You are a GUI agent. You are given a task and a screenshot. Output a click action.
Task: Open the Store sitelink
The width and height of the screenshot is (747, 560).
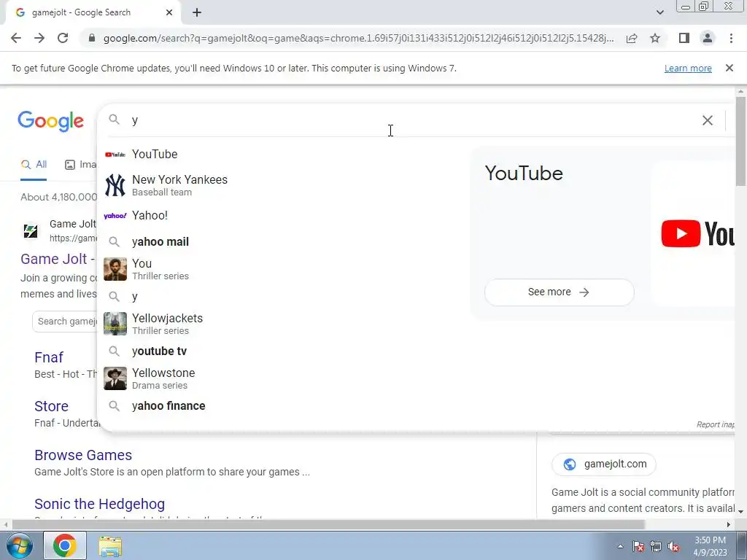pos(51,406)
